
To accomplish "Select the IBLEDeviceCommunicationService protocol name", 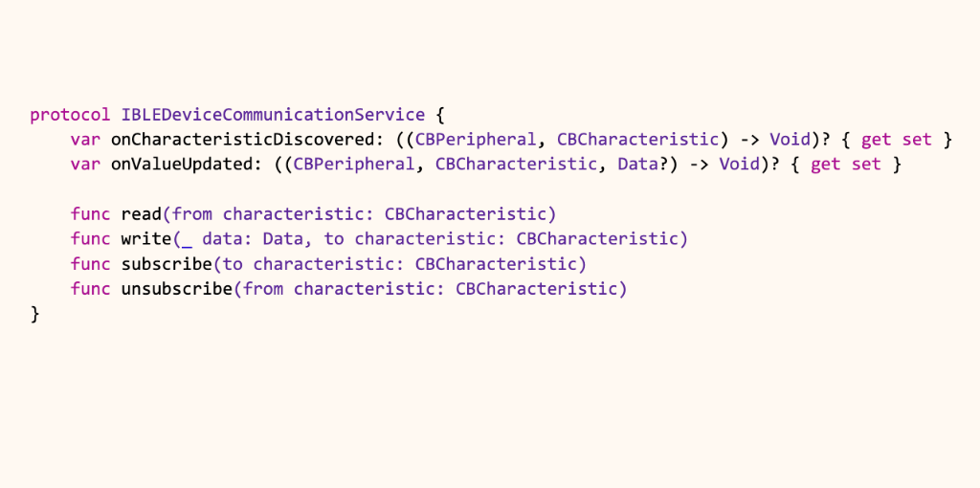I will tap(273, 115).
